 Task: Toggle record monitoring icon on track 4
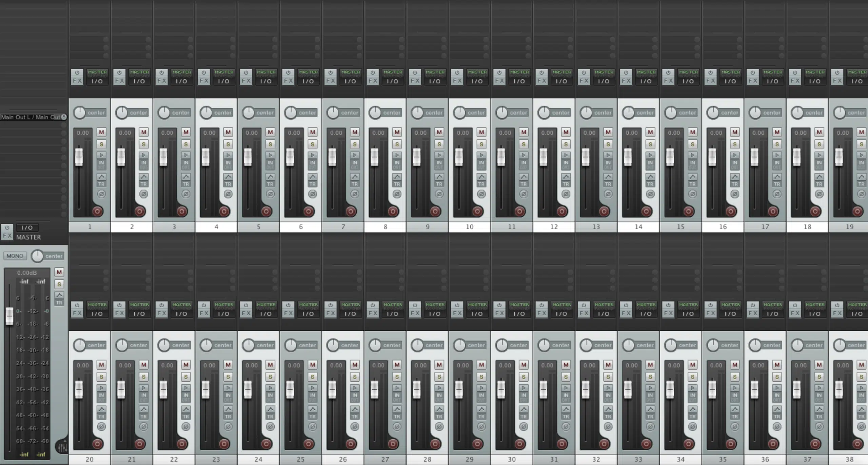228,155
